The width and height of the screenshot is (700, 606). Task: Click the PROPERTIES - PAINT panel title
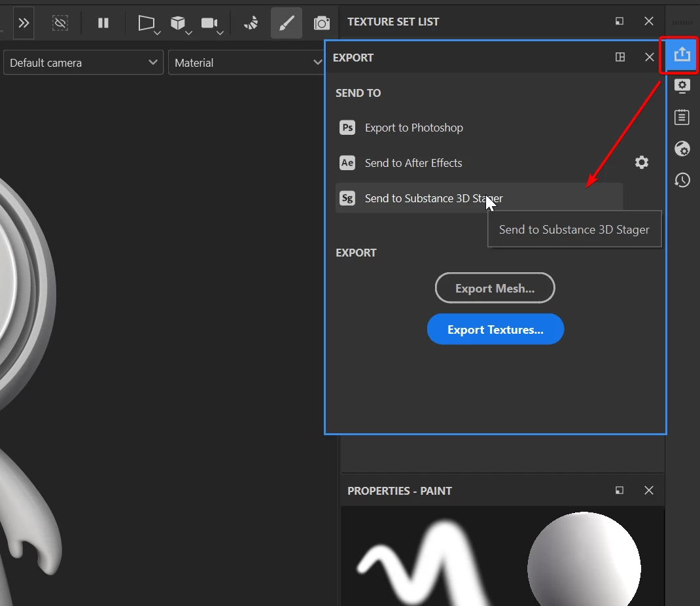[400, 491]
